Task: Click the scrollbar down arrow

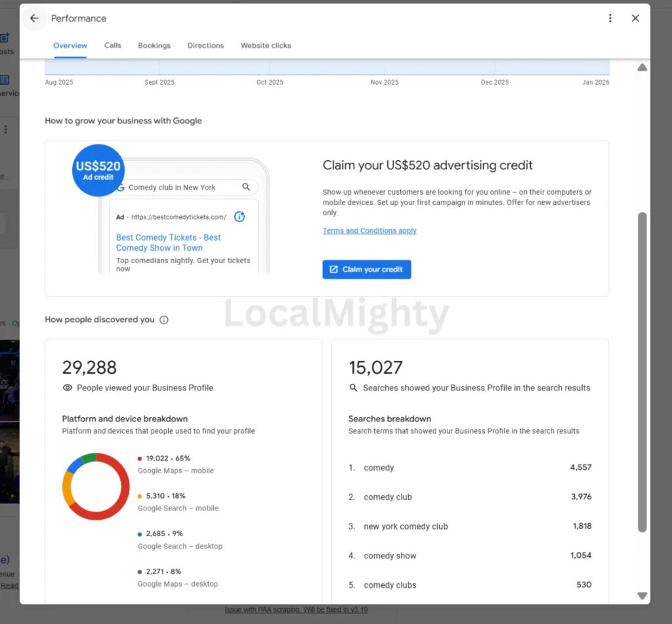Action: [642, 595]
